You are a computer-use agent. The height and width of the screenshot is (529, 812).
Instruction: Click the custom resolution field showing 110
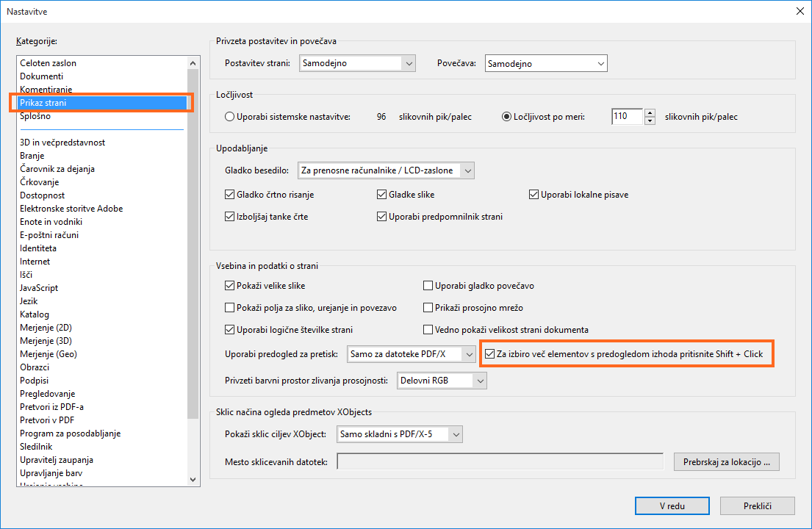tap(627, 117)
